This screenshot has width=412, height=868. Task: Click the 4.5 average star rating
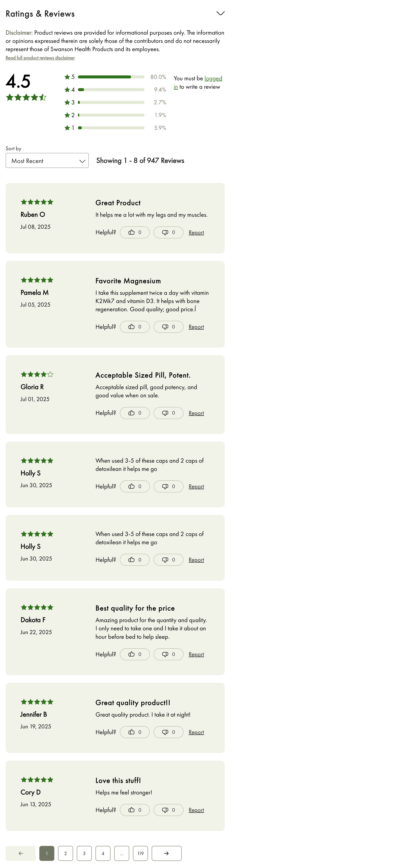[x=26, y=98]
